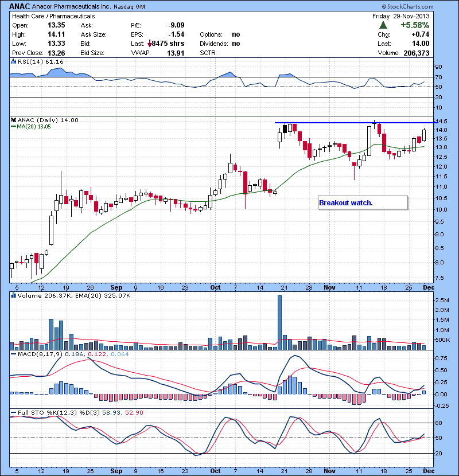This screenshot has height=476, width=459.
Task: Click the last white candlestick at chart's right edge
Action: click(x=424, y=134)
